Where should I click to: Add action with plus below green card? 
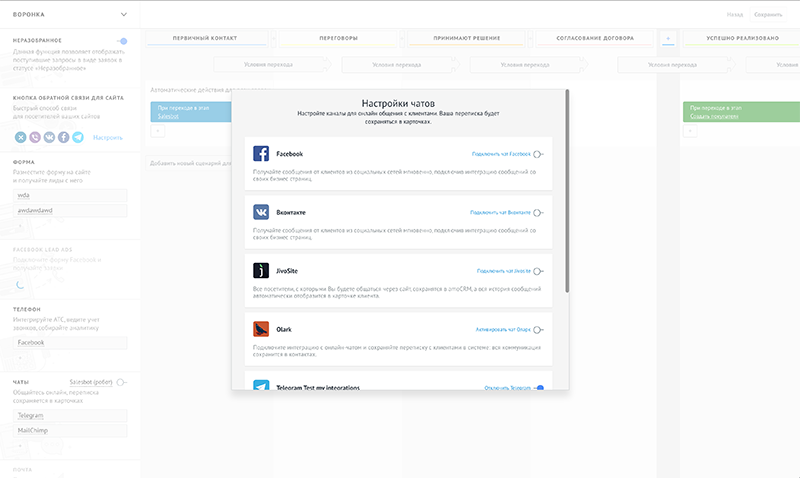[x=690, y=131]
